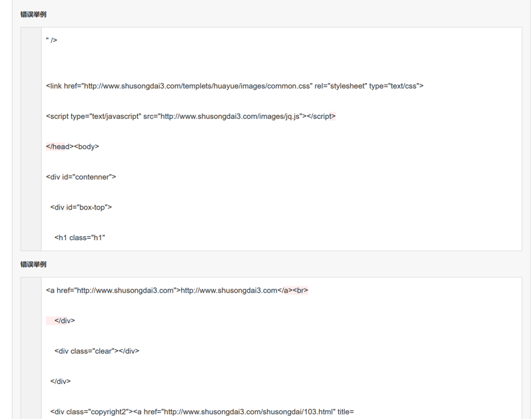Click the h1 class="h1" code line
The height and width of the screenshot is (419, 532).
pyautogui.click(x=80, y=237)
